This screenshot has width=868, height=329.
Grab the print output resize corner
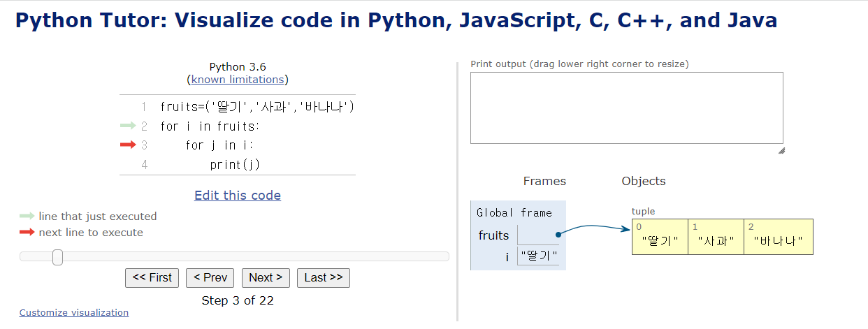click(x=781, y=150)
